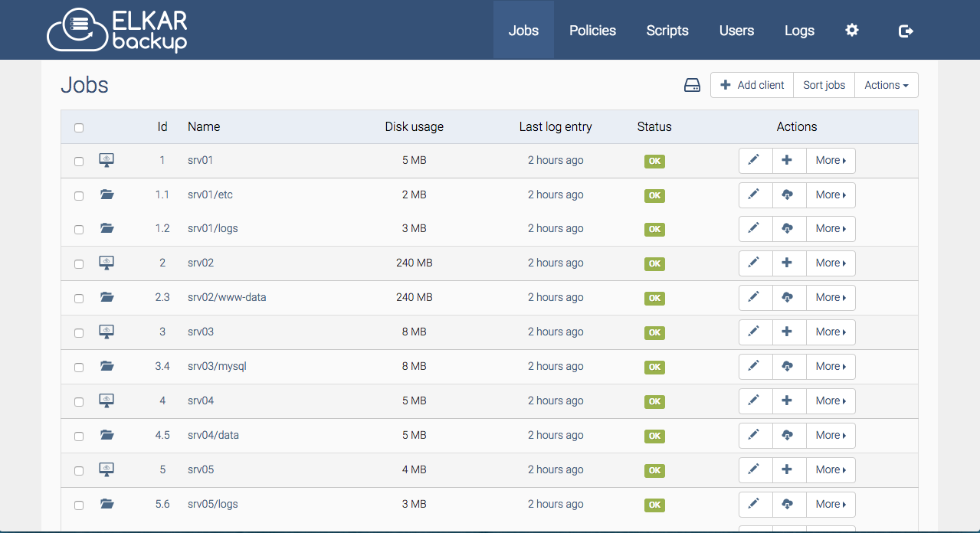Click the disk icon beside Add client
Viewport: 980px width, 533px height.
(x=692, y=85)
